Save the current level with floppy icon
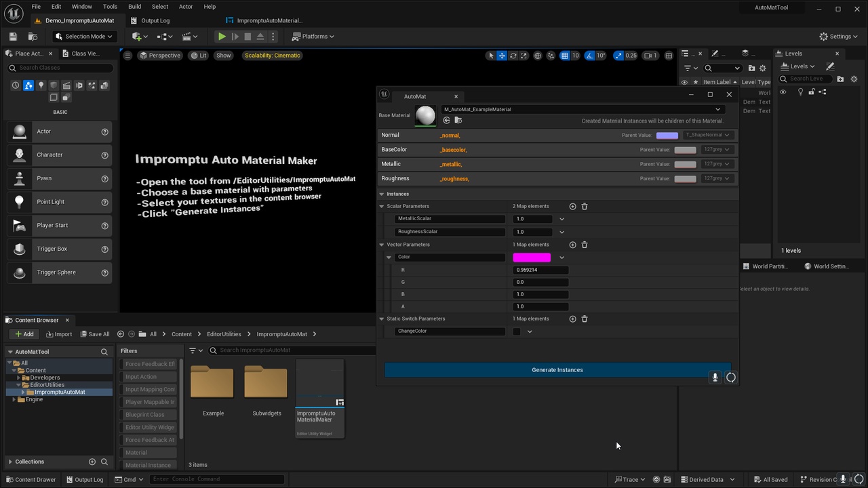 [12, 37]
